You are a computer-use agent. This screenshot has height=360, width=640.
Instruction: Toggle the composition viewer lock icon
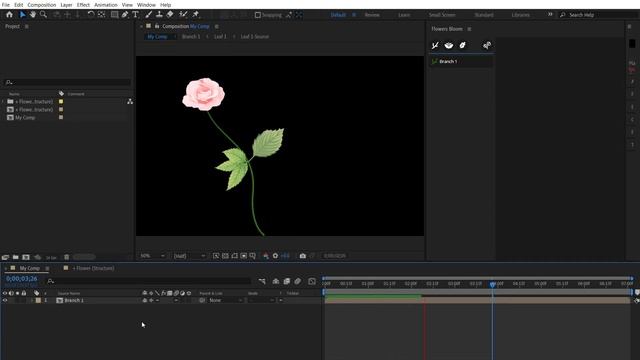(x=157, y=26)
